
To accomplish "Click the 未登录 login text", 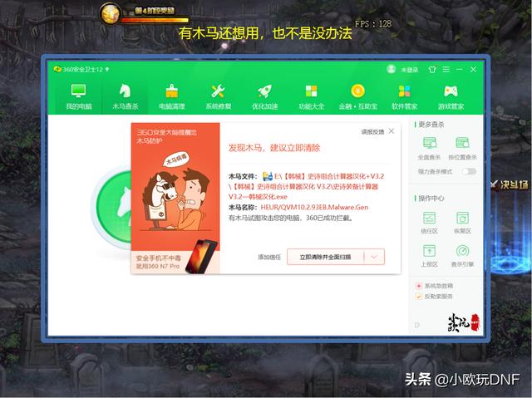I will (x=410, y=70).
